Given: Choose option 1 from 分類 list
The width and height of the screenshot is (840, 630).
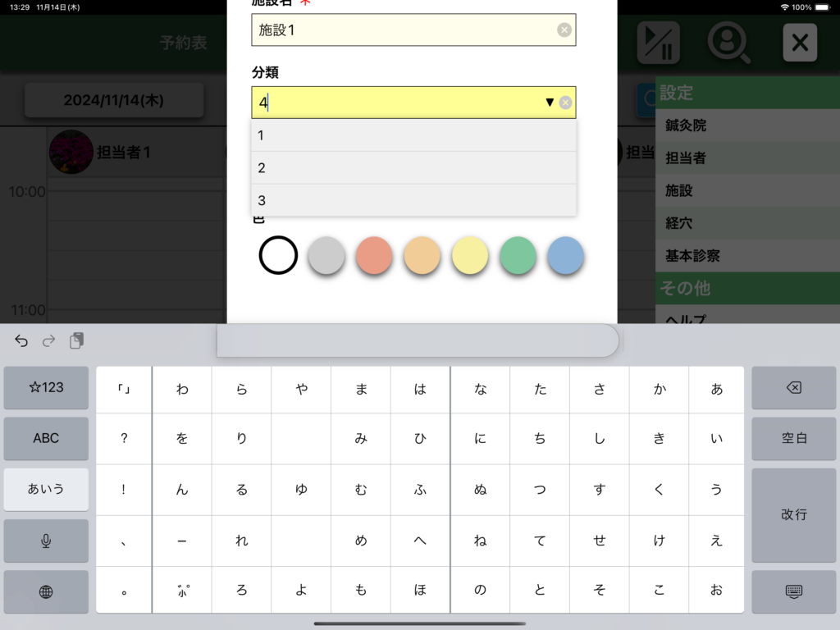Looking at the screenshot, I should coord(413,135).
